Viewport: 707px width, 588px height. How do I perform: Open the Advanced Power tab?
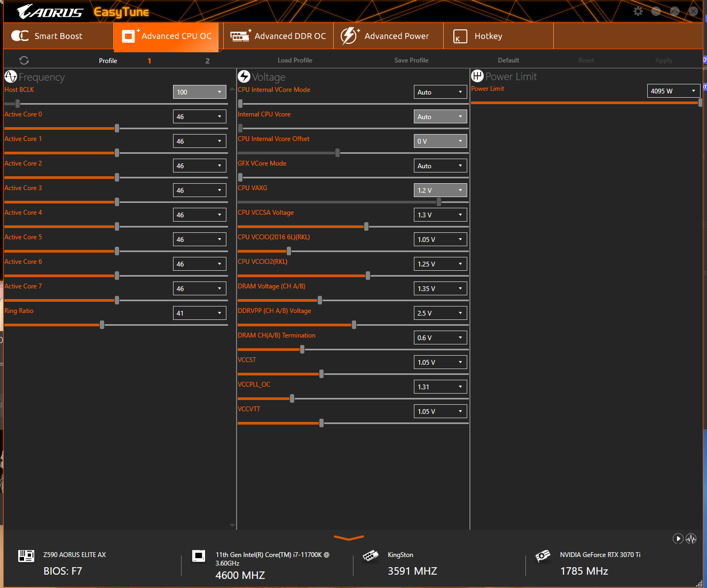(x=388, y=36)
